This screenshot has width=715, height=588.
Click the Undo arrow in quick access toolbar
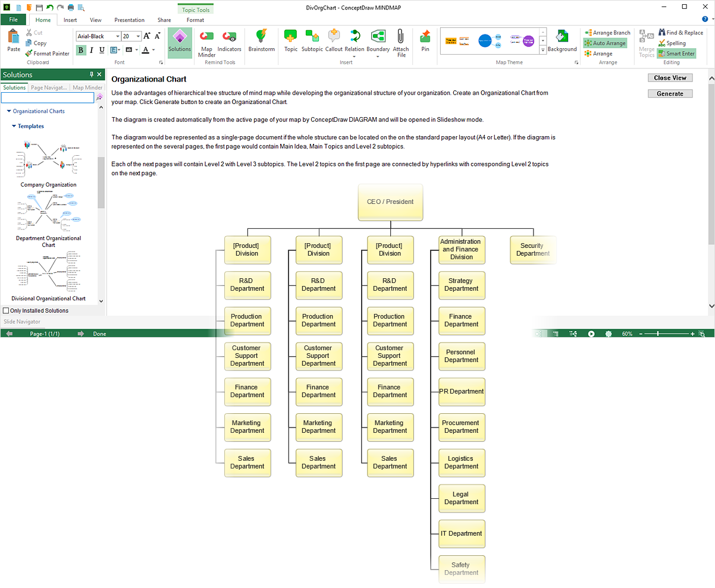(49, 8)
